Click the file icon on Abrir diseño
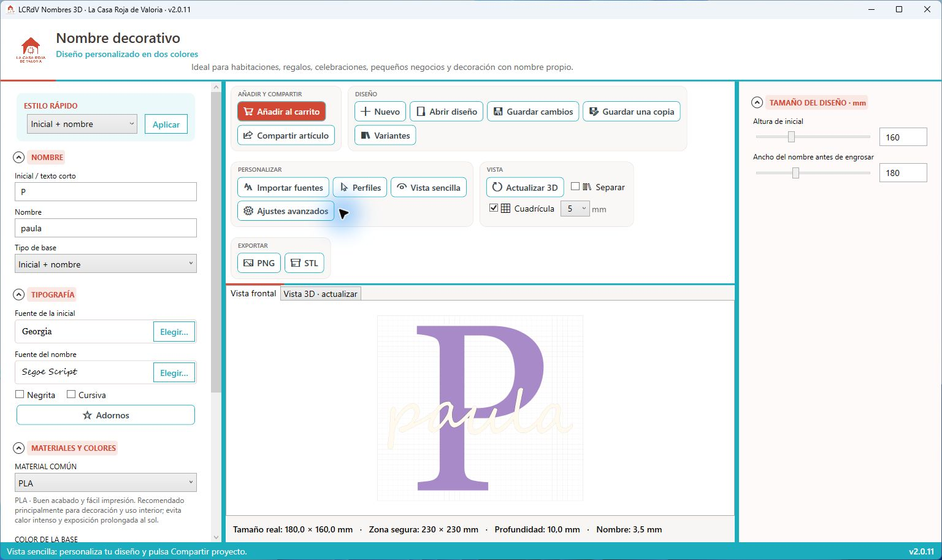Screen dimensions: 942x560 (421, 112)
